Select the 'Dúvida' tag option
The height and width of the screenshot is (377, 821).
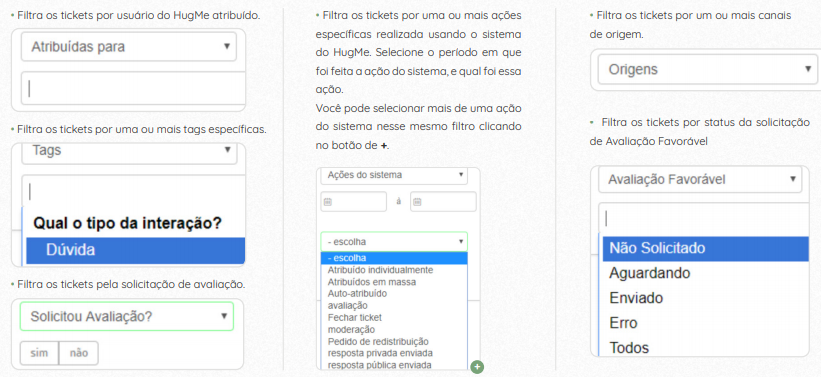click(x=136, y=250)
